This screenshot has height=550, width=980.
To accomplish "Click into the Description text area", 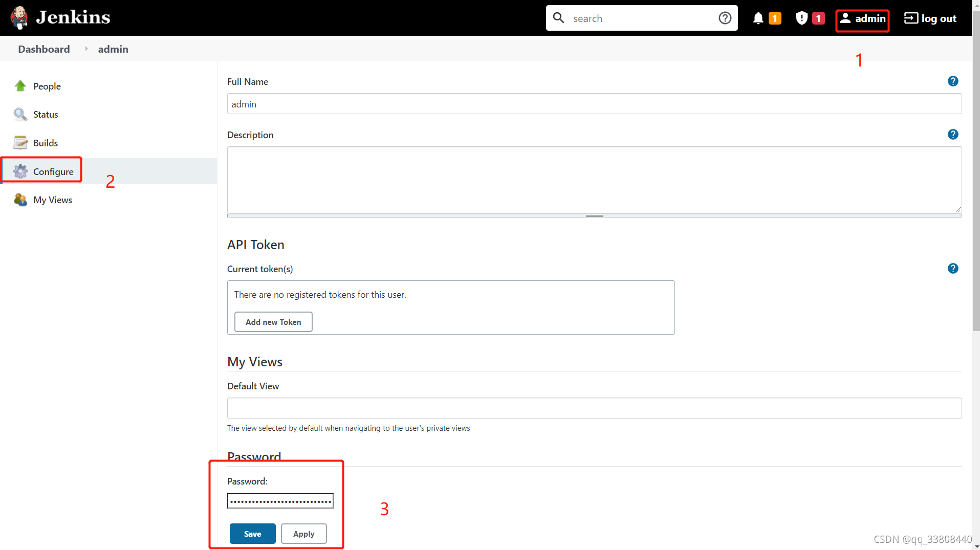I will (594, 180).
